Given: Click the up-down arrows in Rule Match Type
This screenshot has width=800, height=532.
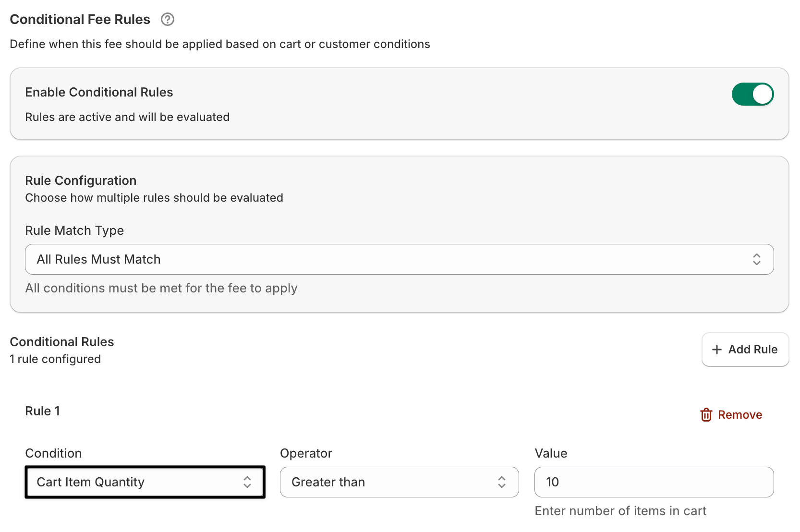Looking at the screenshot, I should pyautogui.click(x=756, y=259).
